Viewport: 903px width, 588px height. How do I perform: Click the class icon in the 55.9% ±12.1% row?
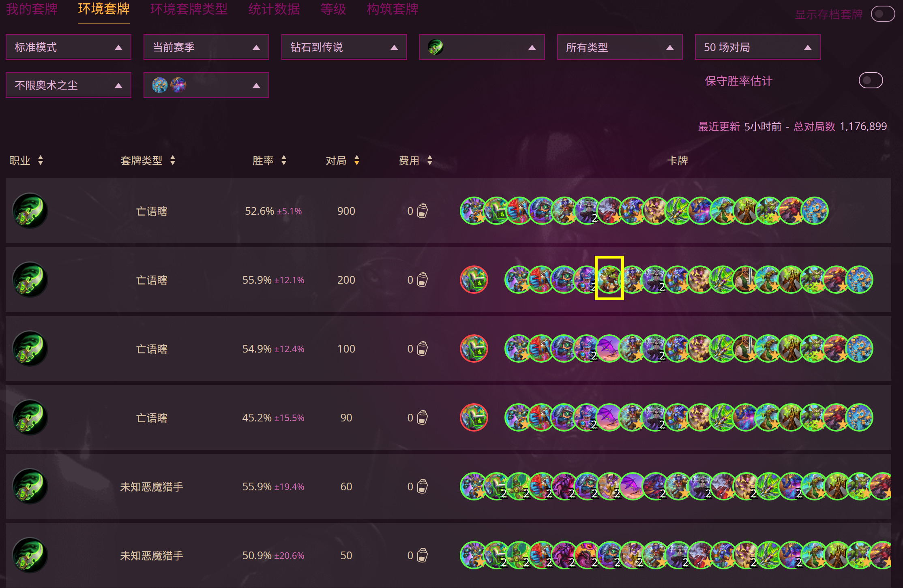tap(30, 280)
